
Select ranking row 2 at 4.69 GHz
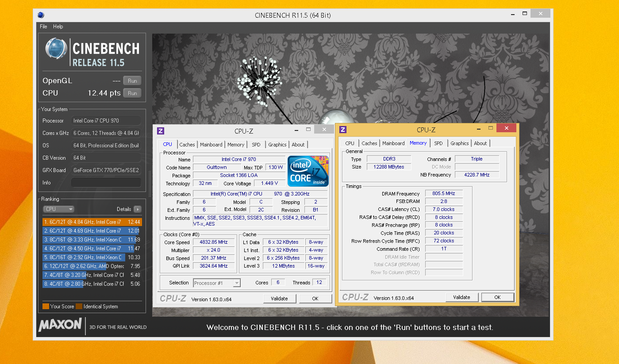click(92, 231)
